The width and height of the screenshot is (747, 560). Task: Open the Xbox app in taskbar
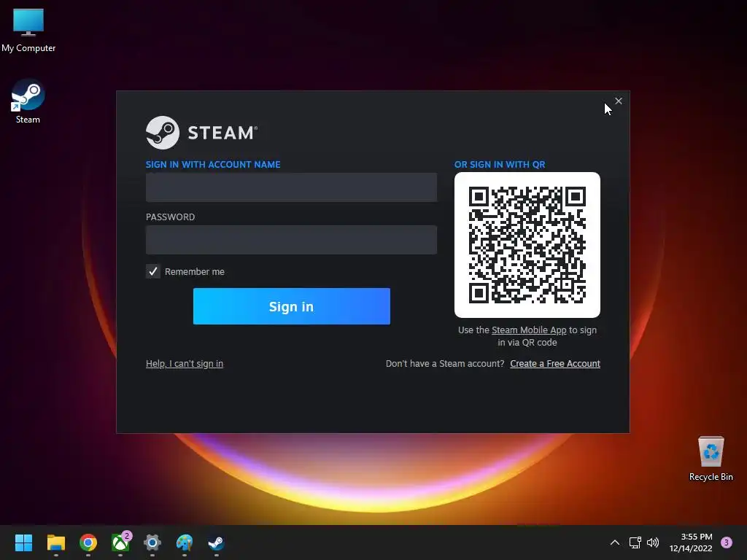[x=120, y=542]
